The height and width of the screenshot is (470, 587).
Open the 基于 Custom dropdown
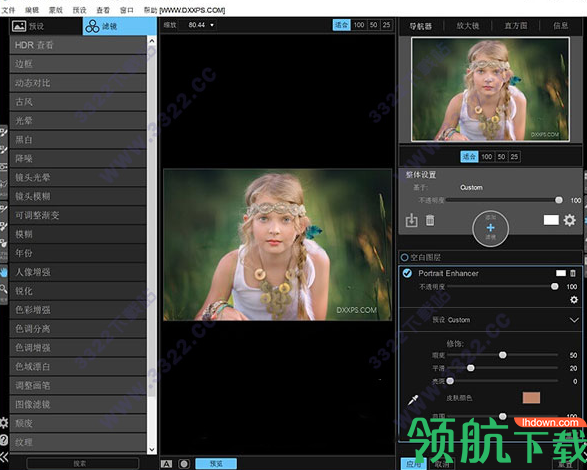click(x=471, y=187)
